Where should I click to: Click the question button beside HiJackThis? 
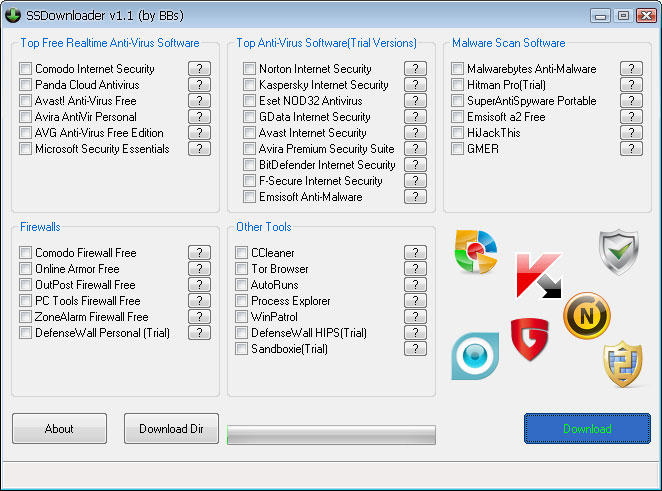(632, 133)
